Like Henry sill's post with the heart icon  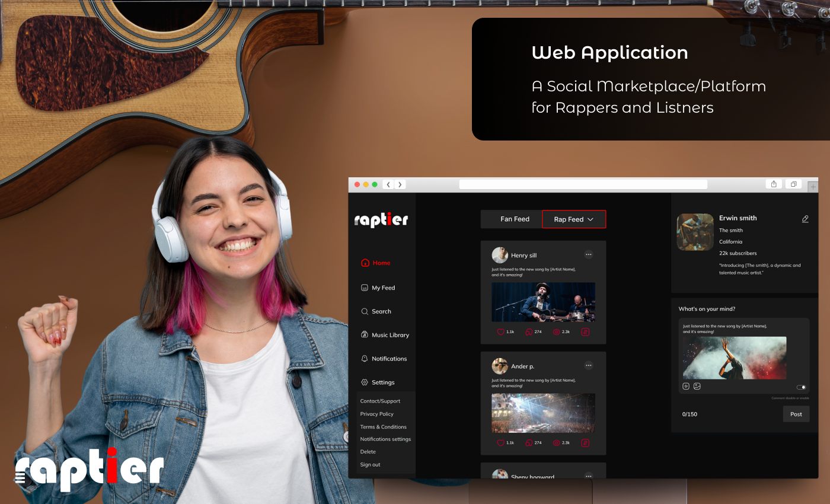pyautogui.click(x=500, y=331)
